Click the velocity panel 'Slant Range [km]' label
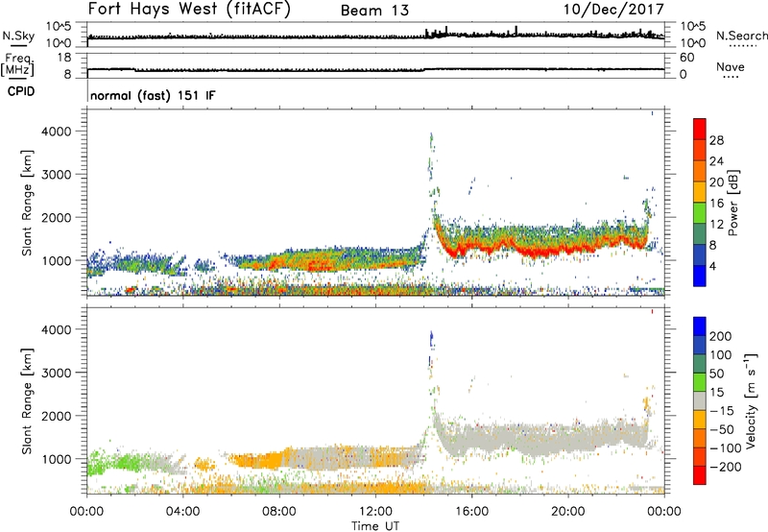The width and height of the screenshot is (768, 532). click(x=27, y=400)
